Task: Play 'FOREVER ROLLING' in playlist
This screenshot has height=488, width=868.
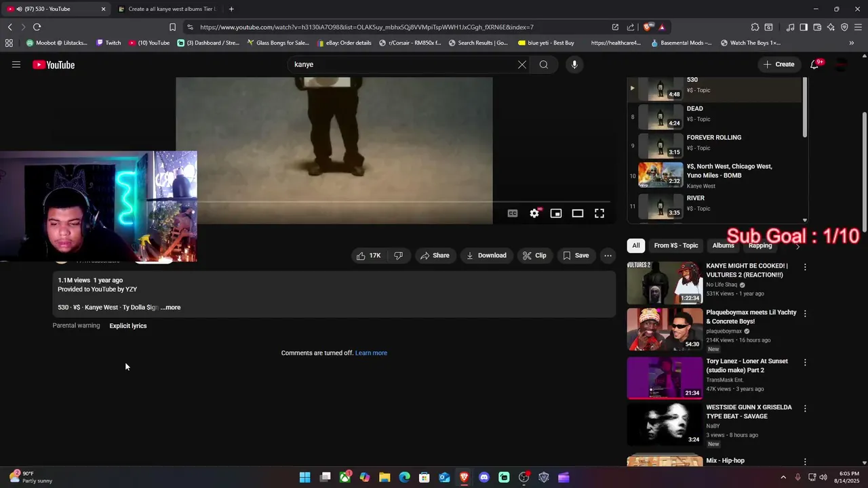Action: click(x=715, y=146)
